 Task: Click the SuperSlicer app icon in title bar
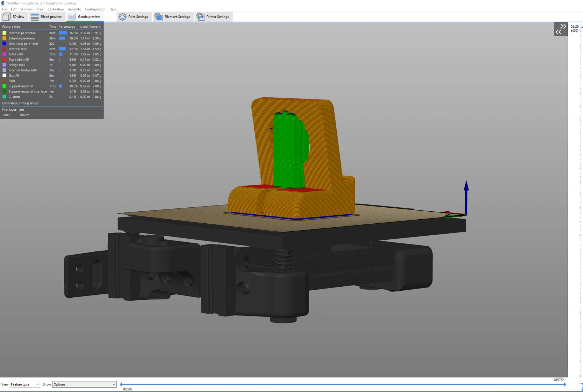(3, 3)
